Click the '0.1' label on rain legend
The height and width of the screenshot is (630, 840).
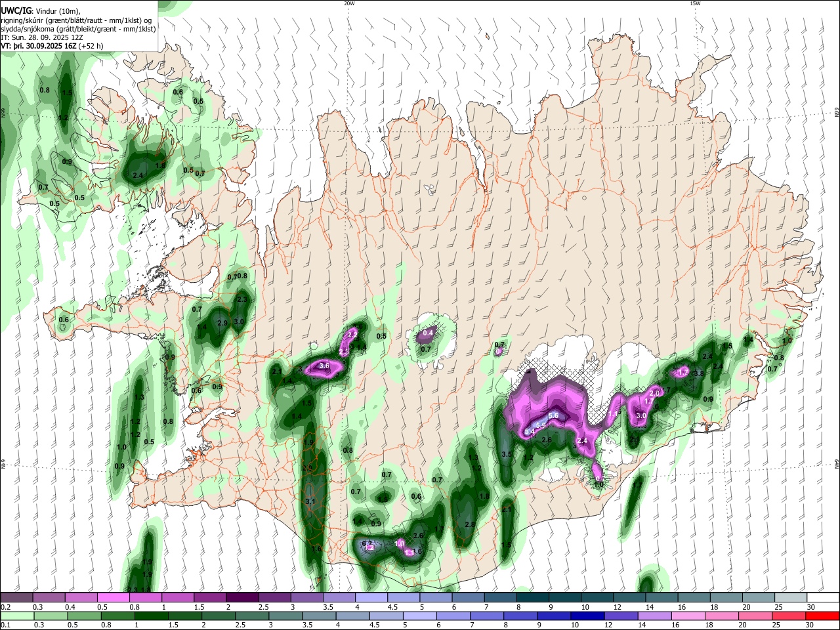click(5, 625)
